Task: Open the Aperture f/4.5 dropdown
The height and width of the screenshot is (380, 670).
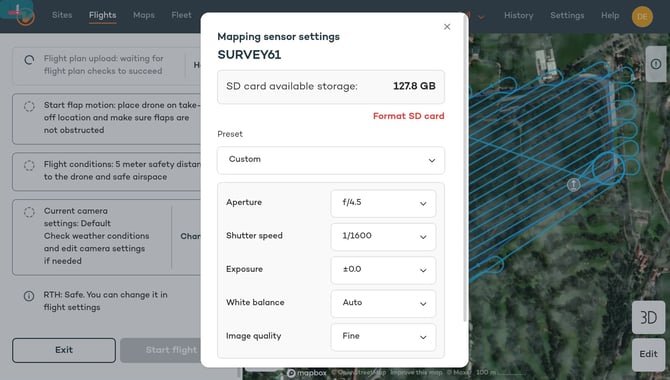Action: pyautogui.click(x=383, y=203)
